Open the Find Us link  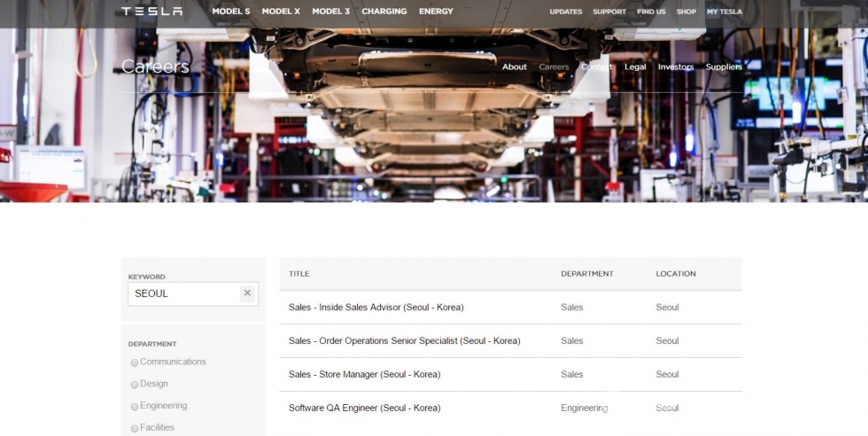click(x=651, y=12)
